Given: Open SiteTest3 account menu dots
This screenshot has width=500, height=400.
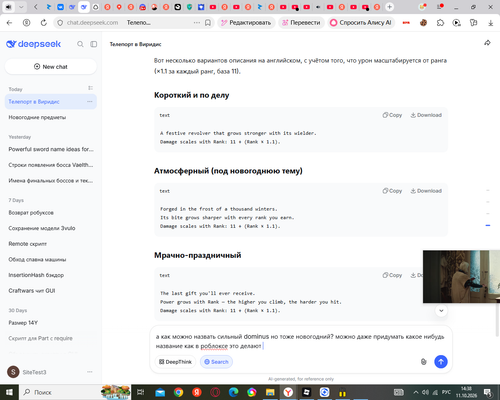Looking at the screenshot, I should (x=90, y=372).
